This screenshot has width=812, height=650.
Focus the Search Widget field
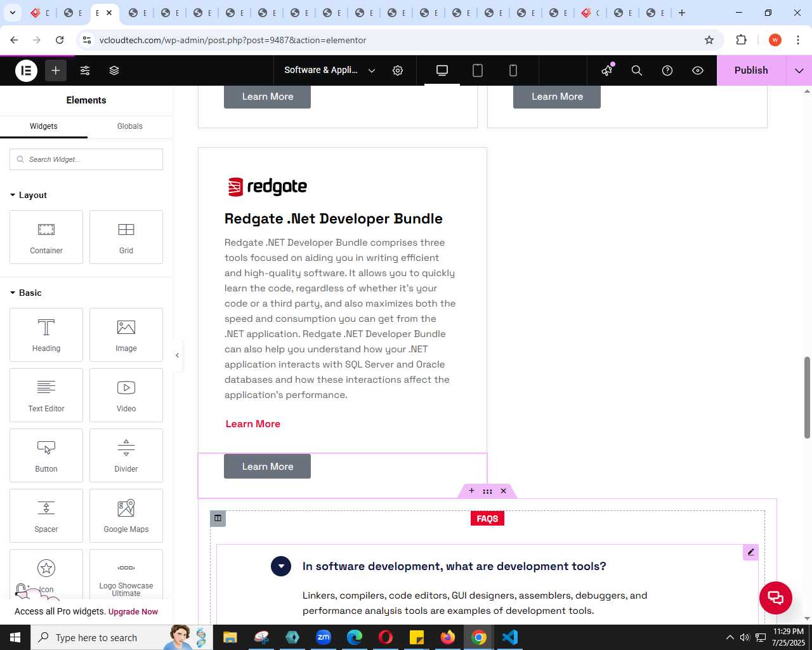(x=86, y=159)
